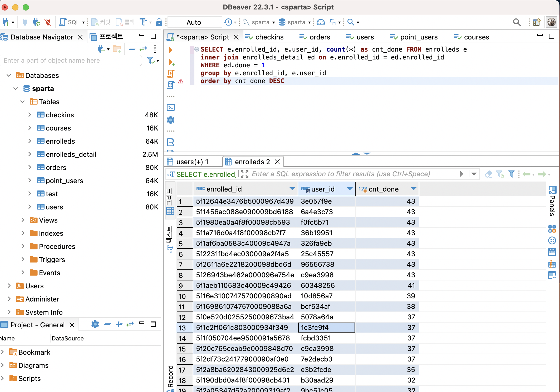Close the enrolleds 2 result tab
Screen dimensions: 560x392
(x=277, y=162)
